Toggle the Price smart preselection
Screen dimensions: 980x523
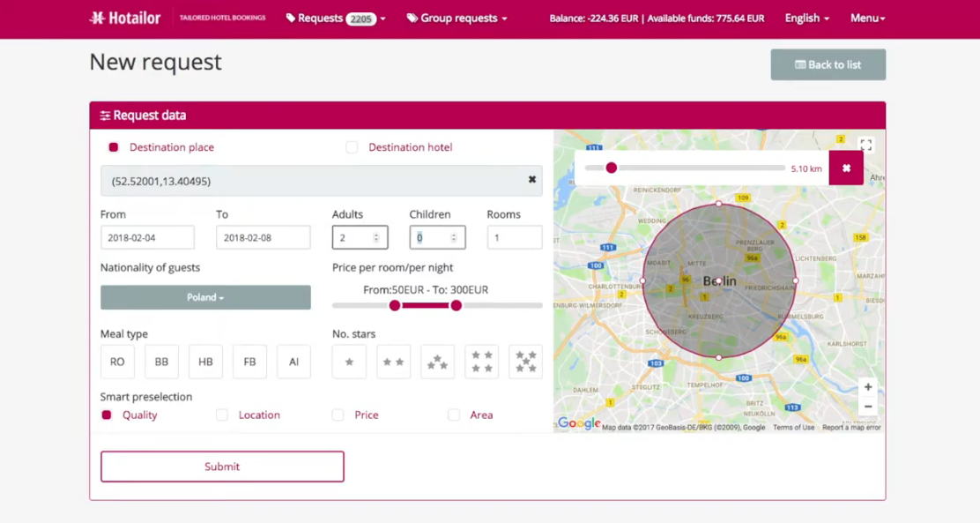tap(338, 415)
